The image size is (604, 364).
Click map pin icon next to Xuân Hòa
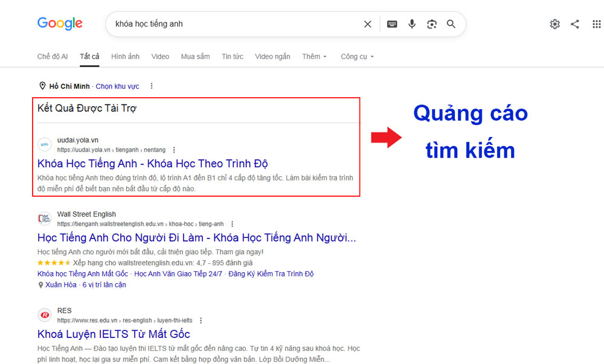pos(40,285)
